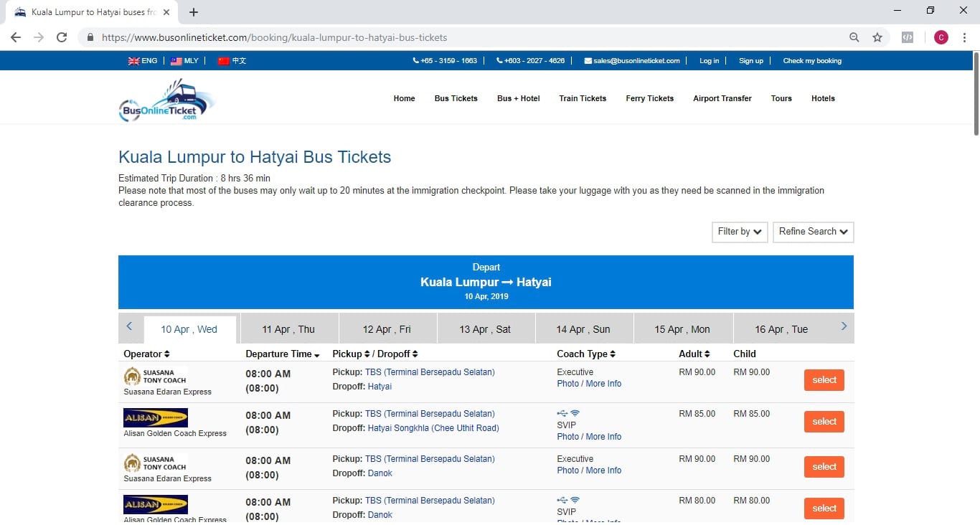Open the Train Tickets menu item

coord(583,98)
